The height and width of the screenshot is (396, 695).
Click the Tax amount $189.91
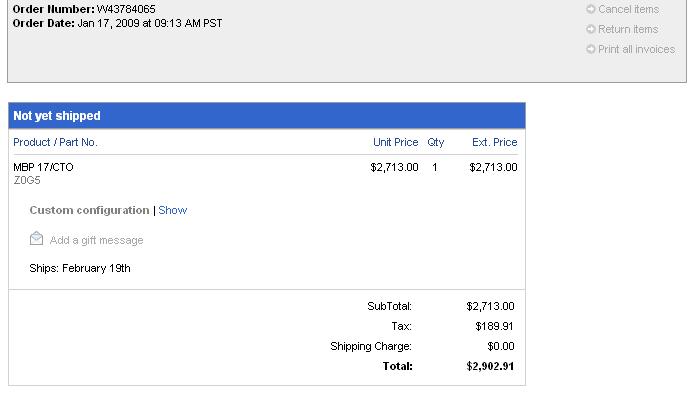(x=494, y=326)
